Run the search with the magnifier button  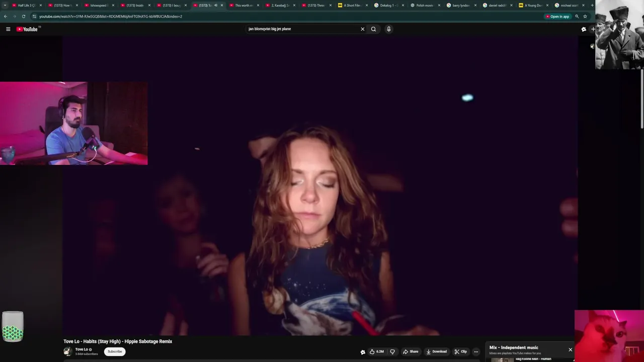pos(373,29)
